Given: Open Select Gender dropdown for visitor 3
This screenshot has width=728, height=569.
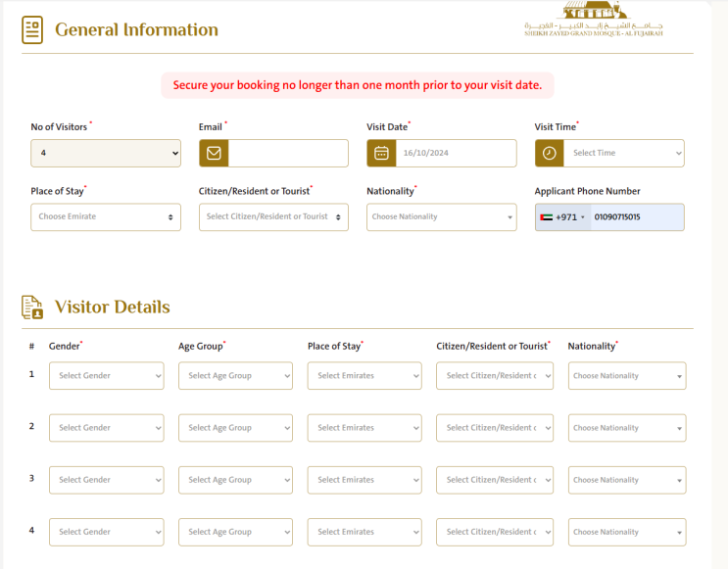Looking at the screenshot, I should tap(107, 480).
